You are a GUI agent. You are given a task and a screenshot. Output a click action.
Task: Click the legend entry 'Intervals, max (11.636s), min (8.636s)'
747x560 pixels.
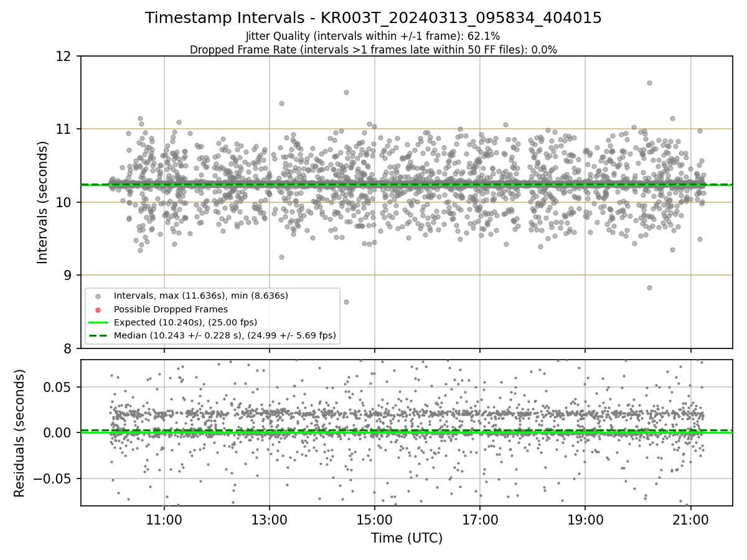(x=200, y=295)
